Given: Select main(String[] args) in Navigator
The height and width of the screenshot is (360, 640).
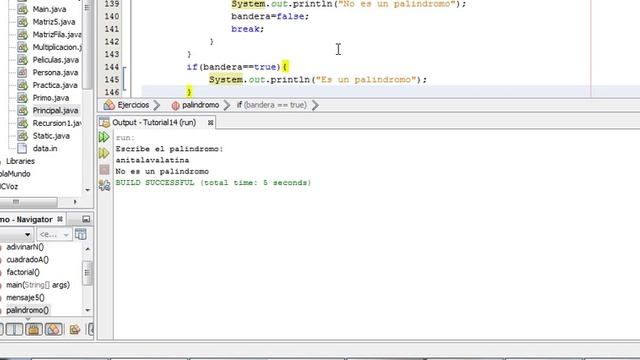Looking at the screenshot, I should [38, 284].
